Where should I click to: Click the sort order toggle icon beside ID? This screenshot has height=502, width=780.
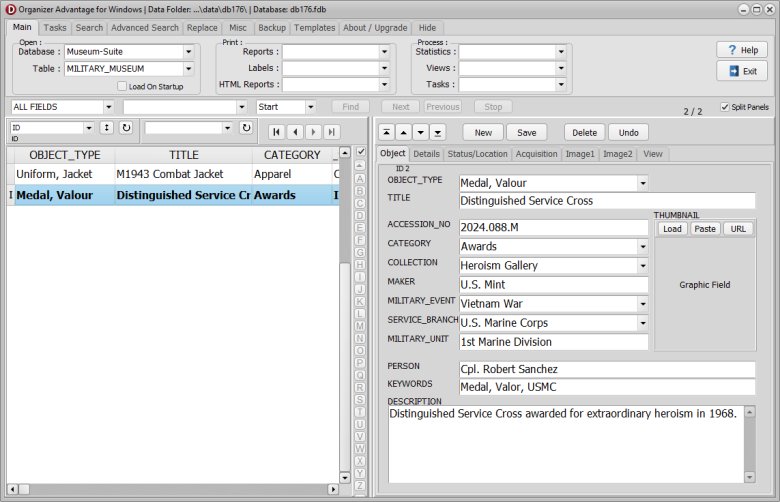tap(106, 128)
